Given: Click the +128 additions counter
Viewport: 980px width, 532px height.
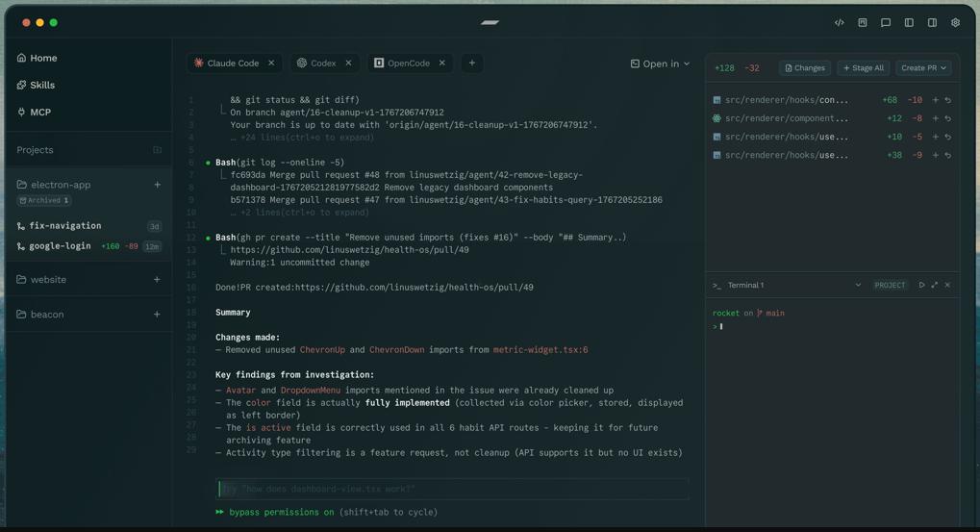Looking at the screenshot, I should [724, 68].
